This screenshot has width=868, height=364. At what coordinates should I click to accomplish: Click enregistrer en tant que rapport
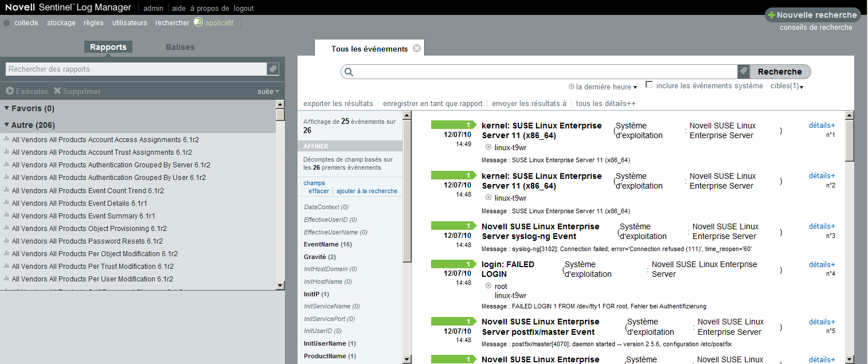433,104
